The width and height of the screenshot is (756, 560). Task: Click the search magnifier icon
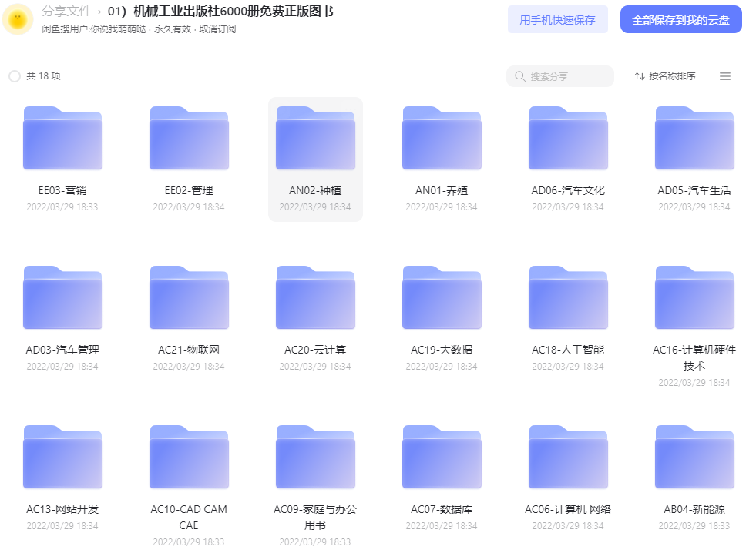coord(519,76)
